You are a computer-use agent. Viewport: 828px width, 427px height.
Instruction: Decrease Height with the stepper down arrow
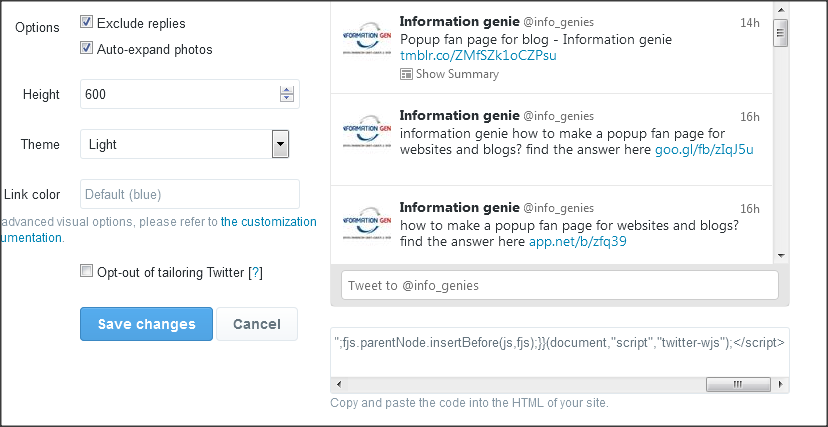pos(287,98)
